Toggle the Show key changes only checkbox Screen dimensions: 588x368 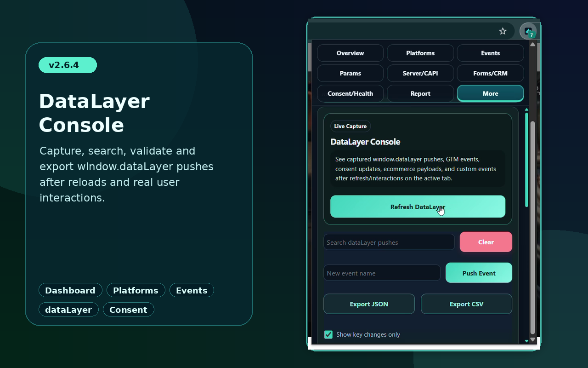[328, 334]
